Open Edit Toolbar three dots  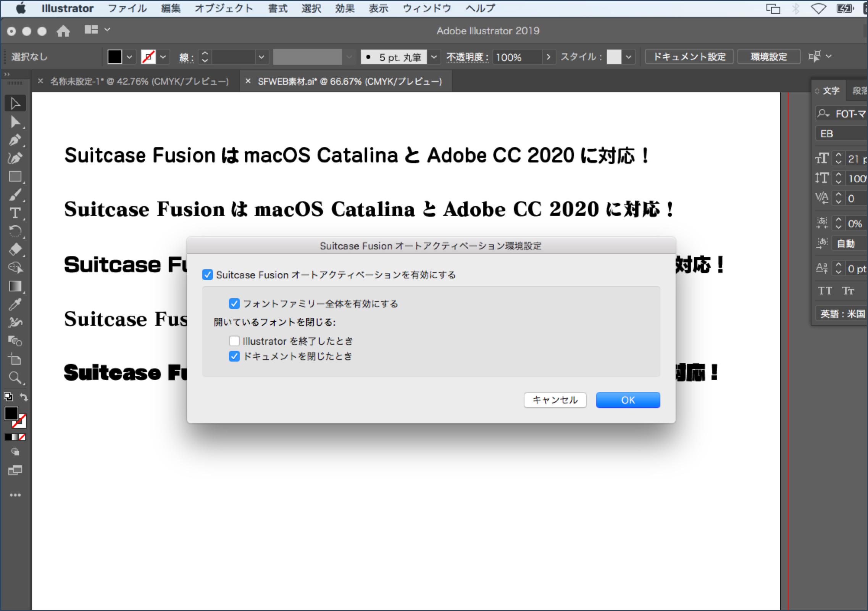tap(15, 495)
